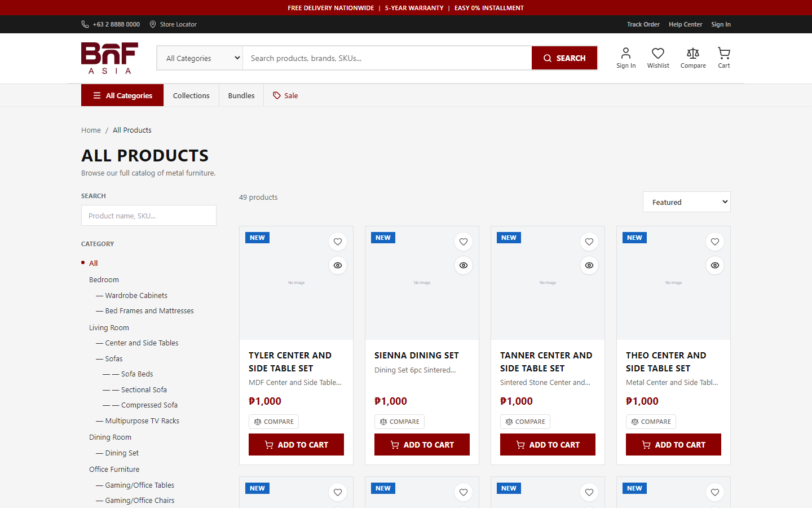Add Theo Center and Side Table Set to wishlist
Screen dimensions: 812x508
coord(715,242)
